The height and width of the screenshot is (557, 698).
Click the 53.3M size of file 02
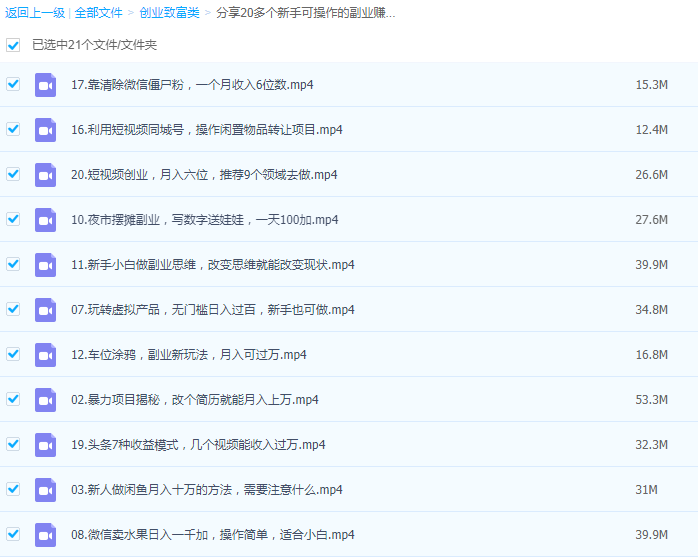651,400
